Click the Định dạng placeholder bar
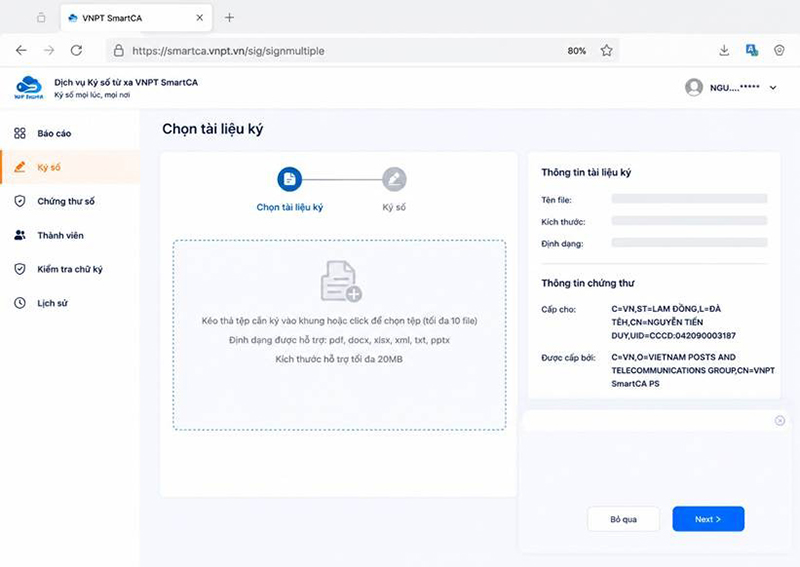The height and width of the screenshot is (567, 800). coord(689,243)
